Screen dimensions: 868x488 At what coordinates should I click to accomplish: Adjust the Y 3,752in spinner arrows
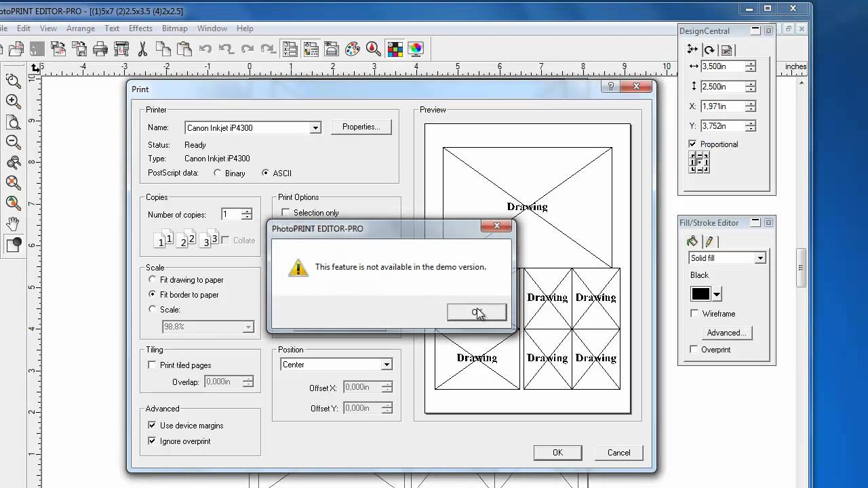(750, 126)
